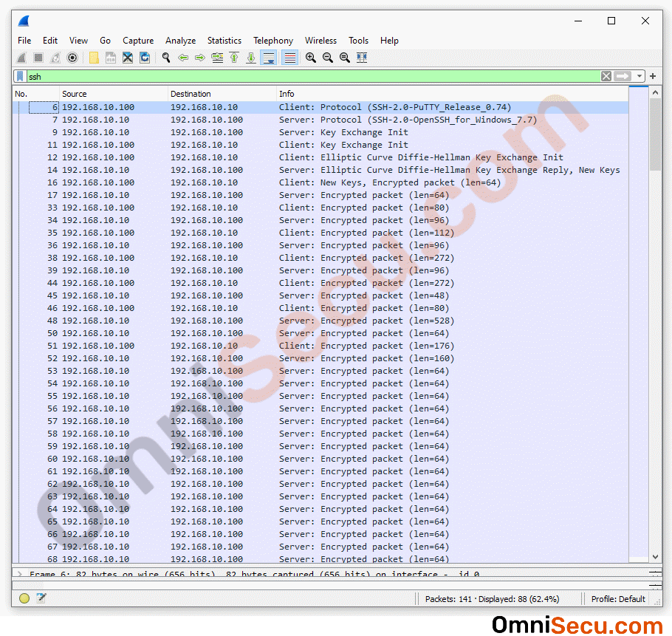
Task: Toggle auto-scroll during live capture
Action: click(269, 58)
